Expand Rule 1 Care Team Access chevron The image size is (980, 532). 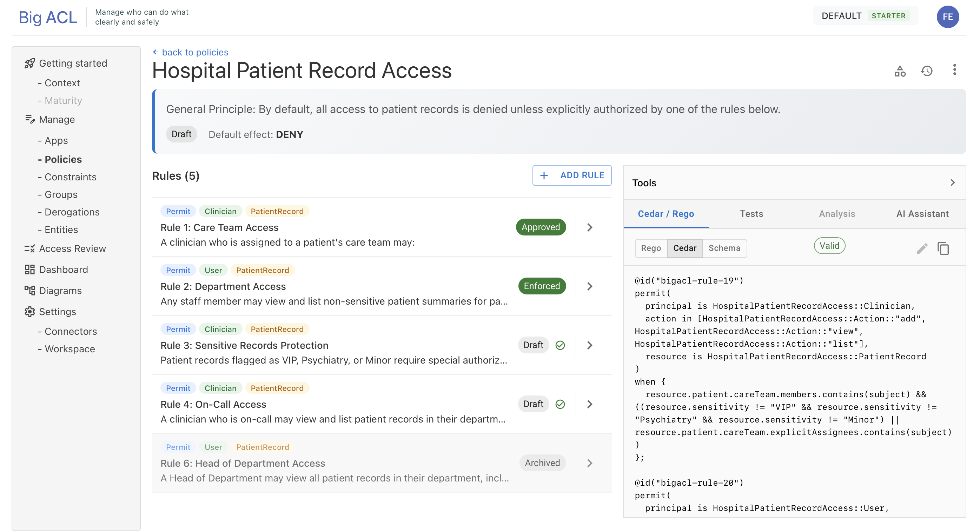point(589,227)
